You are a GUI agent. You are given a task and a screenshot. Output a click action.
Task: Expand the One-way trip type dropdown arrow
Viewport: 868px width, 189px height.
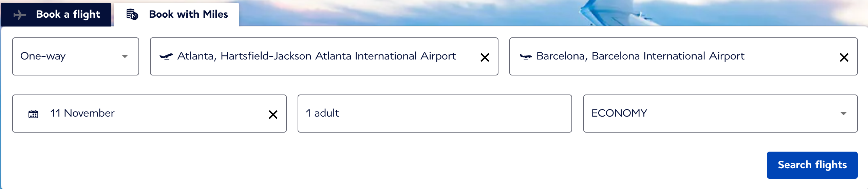[x=125, y=56]
